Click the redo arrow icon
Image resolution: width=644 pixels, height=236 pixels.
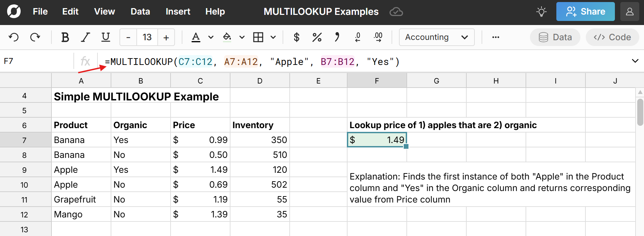35,37
